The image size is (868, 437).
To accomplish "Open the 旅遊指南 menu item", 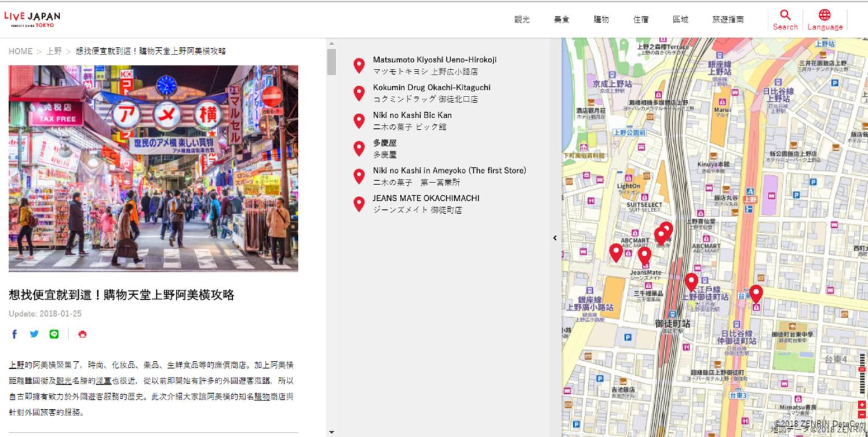I will (x=728, y=20).
